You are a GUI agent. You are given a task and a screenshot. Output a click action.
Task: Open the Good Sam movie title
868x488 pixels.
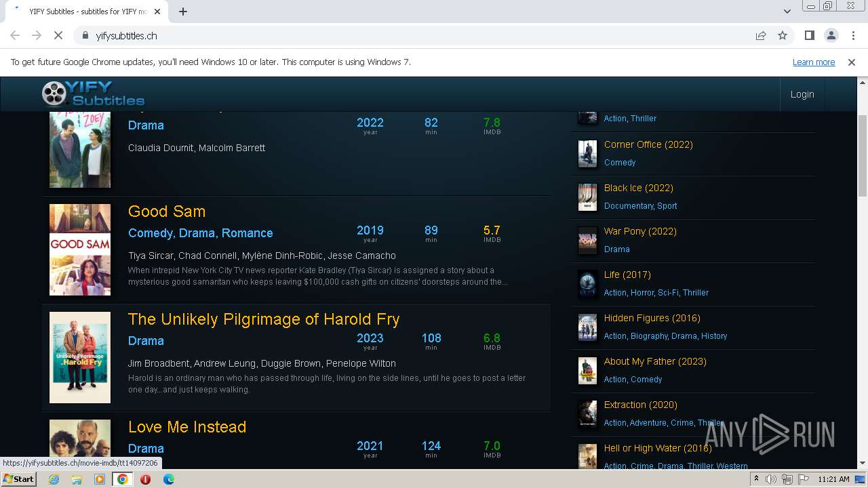(x=167, y=211)
